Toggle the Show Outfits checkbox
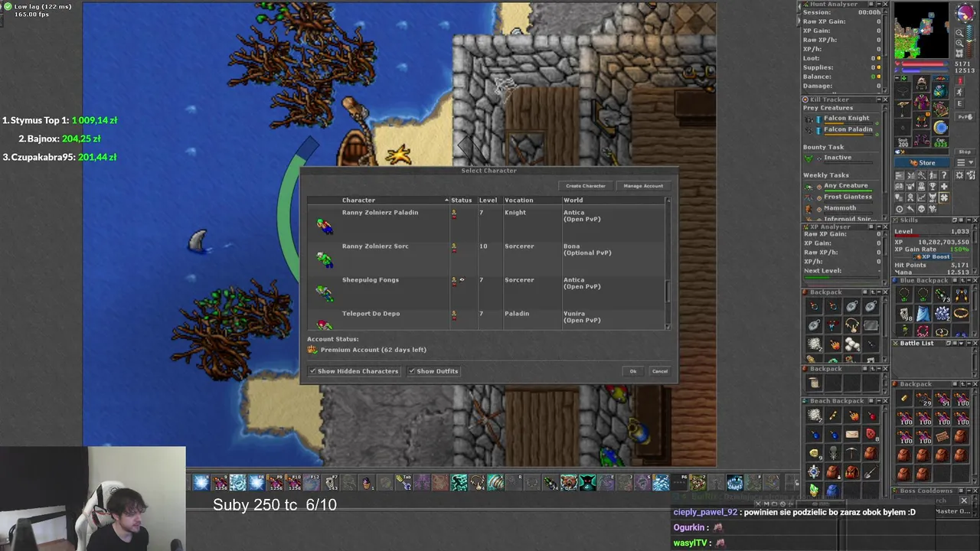 (x=412, y=371)
